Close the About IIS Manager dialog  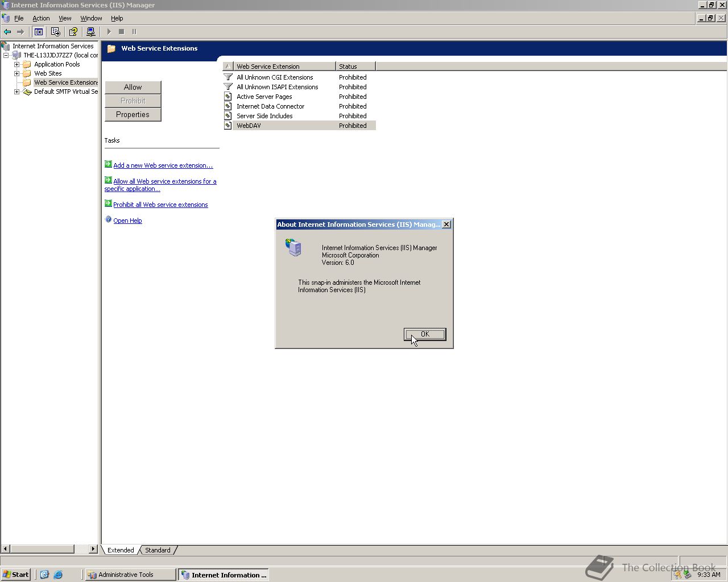point(446,225)
